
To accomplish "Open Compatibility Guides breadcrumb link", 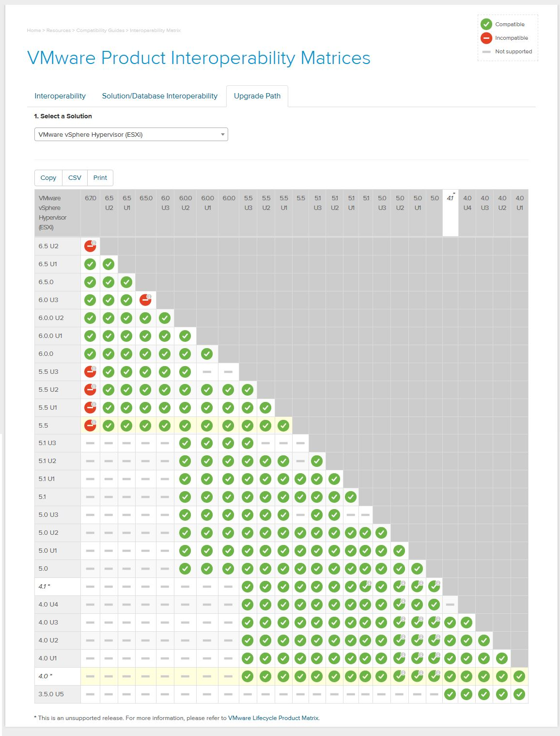I will point(100,31).
